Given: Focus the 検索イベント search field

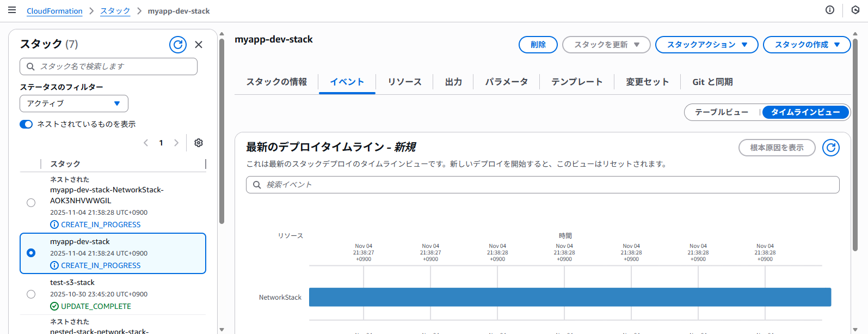Looking at the screenshot, I should click(x=543, y=185).
